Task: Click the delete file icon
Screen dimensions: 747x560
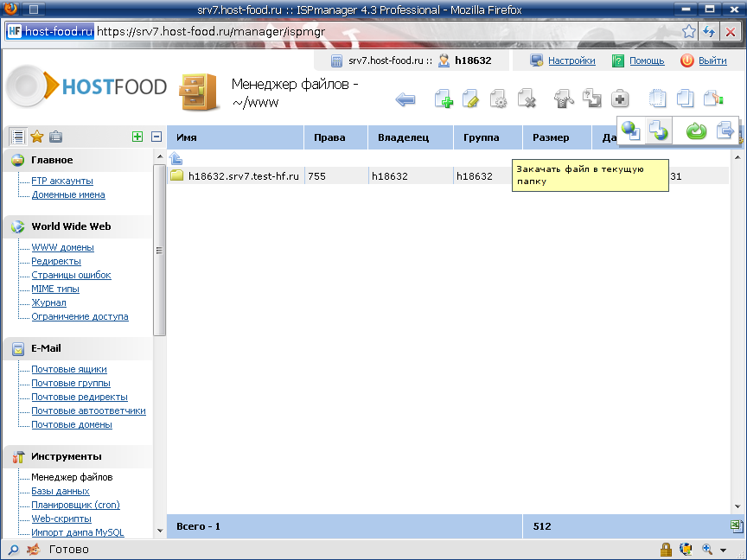Action: [527, 99]
